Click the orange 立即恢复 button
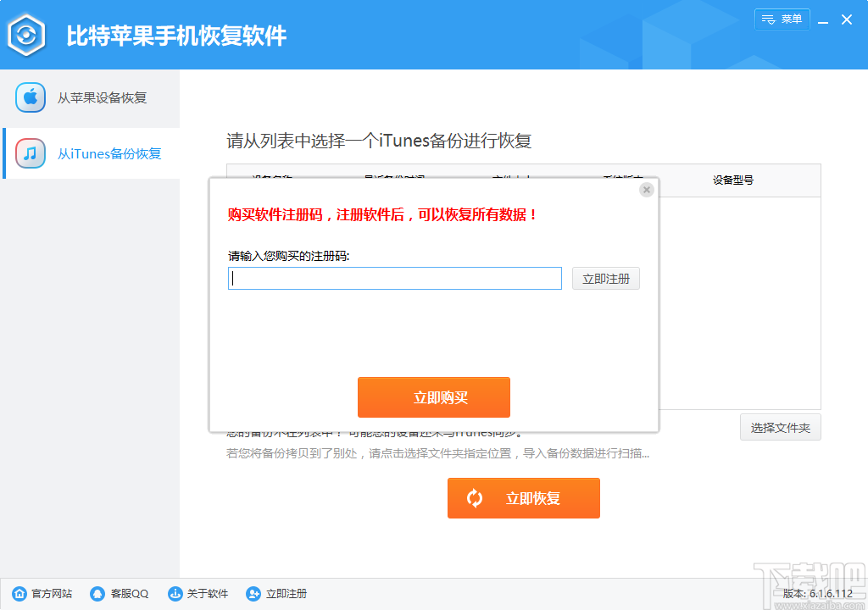The width and height of the screenshot is (868, 610). (x=523, y=498)
